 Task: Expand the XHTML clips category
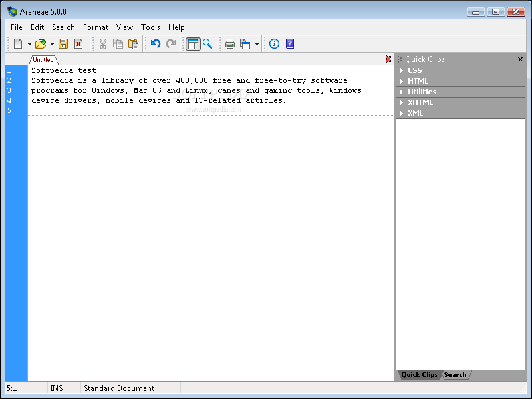tap(460, 102)
